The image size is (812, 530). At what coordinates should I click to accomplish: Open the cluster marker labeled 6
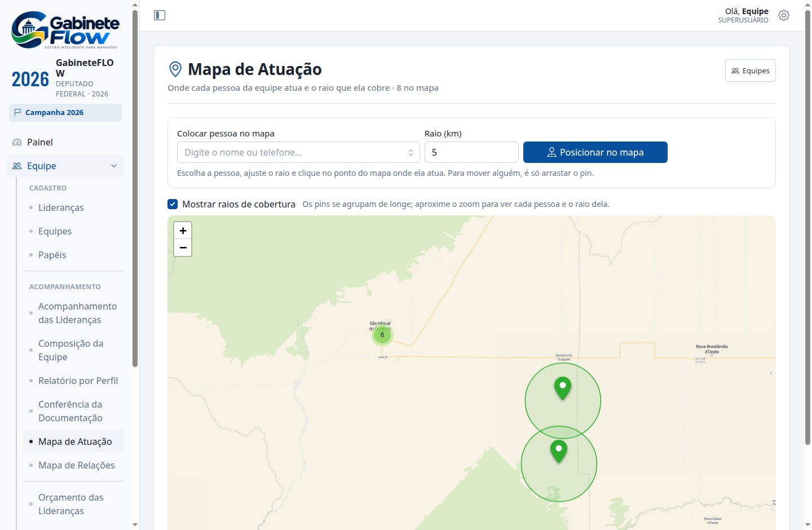tap(382, 335)
